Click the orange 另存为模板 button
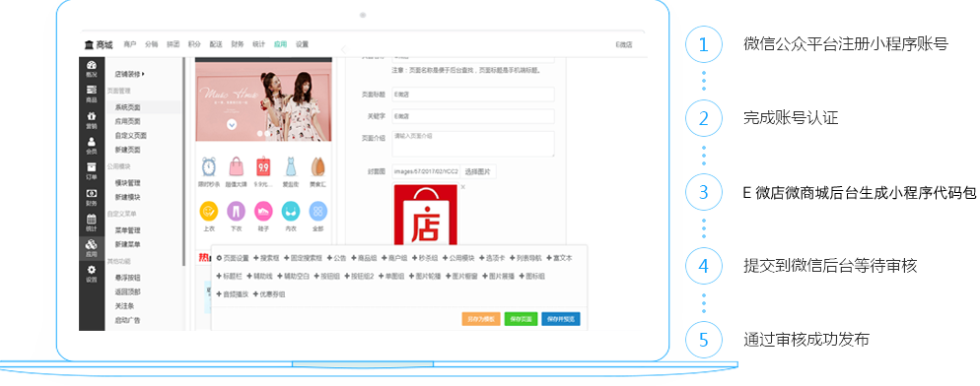 click(480, 318)
